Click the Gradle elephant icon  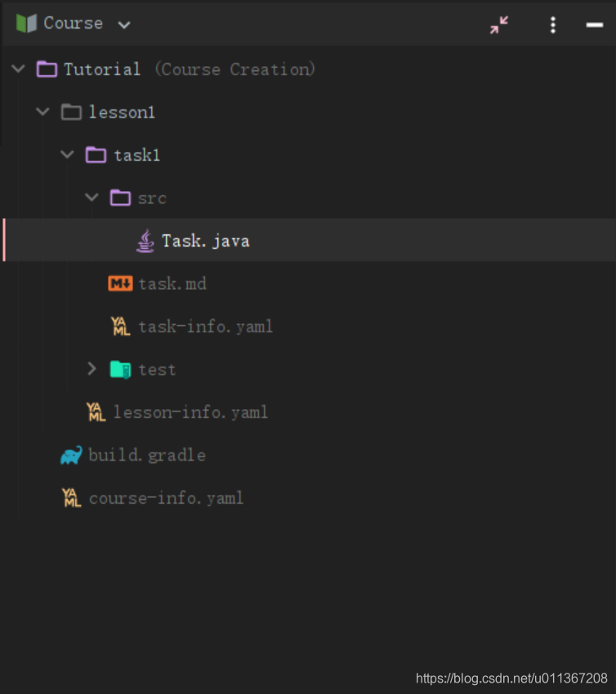click(71, 455)
